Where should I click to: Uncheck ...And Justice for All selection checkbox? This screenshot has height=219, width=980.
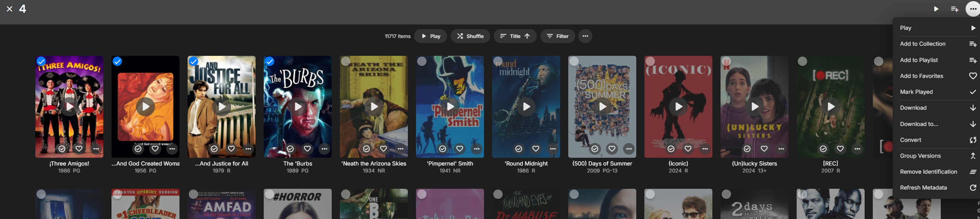(193, 61)
